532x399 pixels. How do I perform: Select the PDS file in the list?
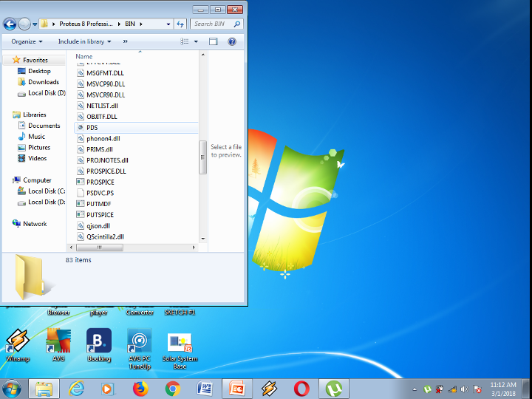[x=92, y=128]
